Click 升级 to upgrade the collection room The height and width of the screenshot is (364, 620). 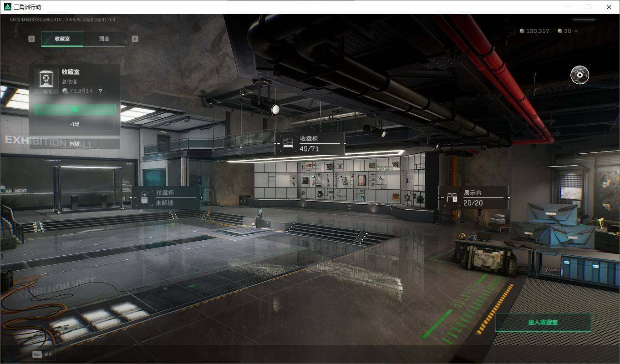pos(75,144)
